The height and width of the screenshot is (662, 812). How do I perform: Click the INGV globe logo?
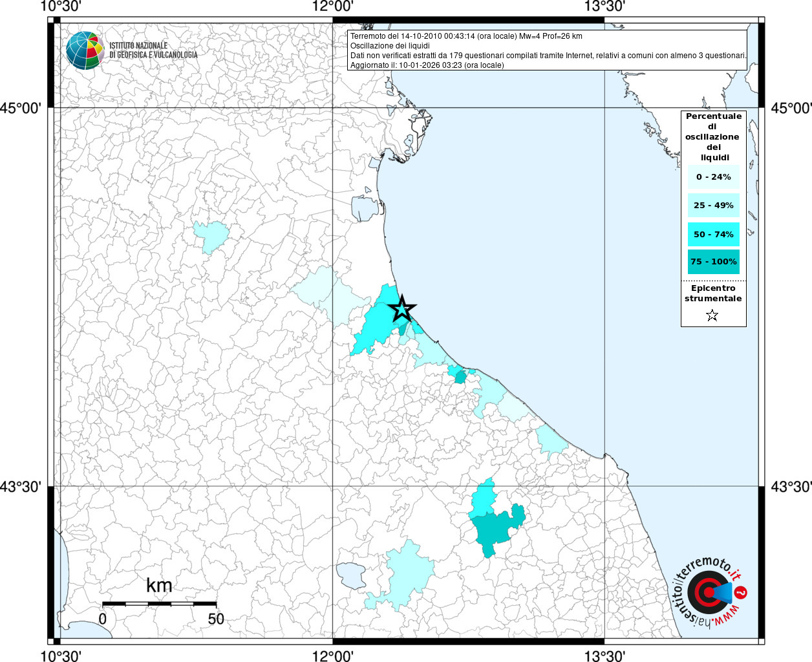pos(85,50)
